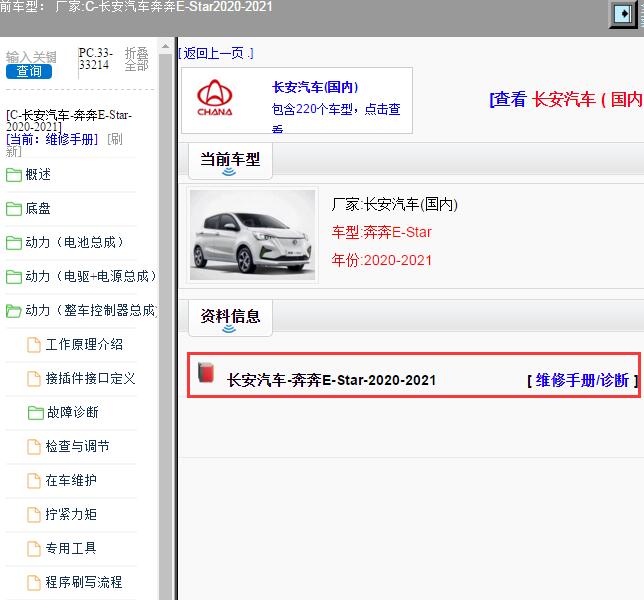
Task: Click the PC.33-33214 label
Action: point(95,59)
